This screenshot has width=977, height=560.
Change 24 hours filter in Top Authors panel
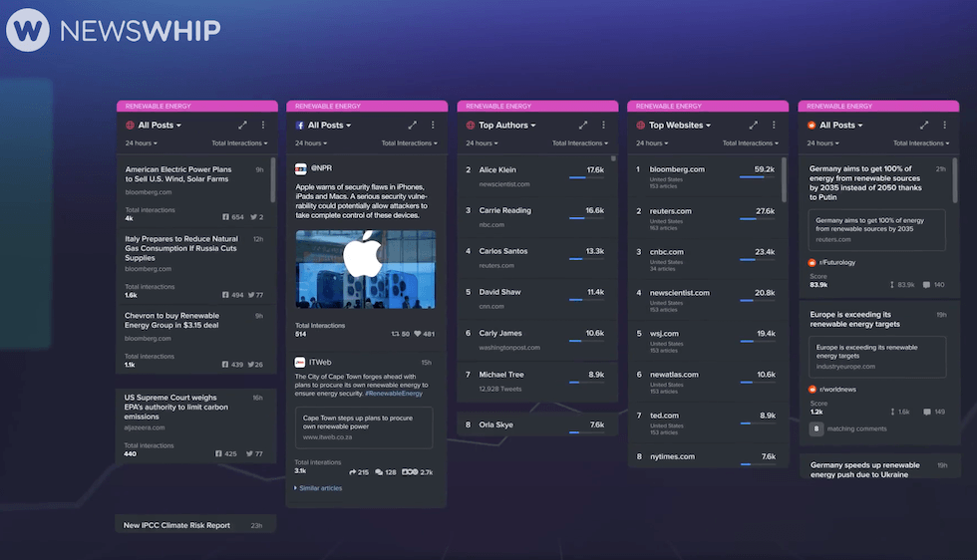click(x=482, y=143)
